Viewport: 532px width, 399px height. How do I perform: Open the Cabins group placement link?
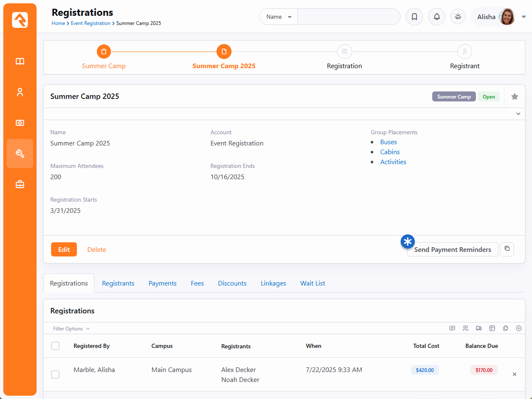click(x=390, y=152)
